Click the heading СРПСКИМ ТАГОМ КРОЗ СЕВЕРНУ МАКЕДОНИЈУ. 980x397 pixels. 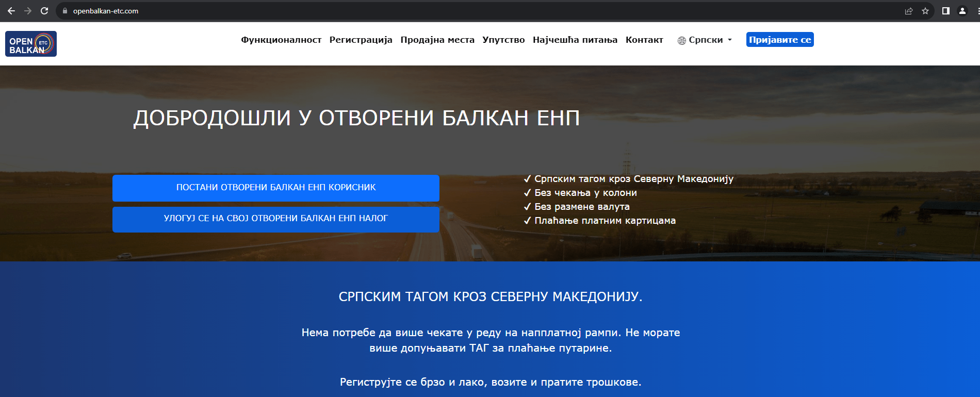pyautogui.click(x=491, y=296)
